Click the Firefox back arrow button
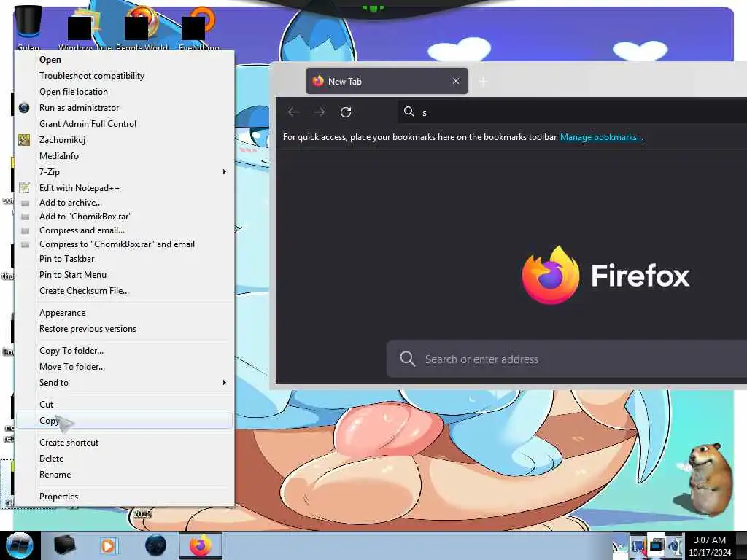747x560 pixels. click(293, 112)
